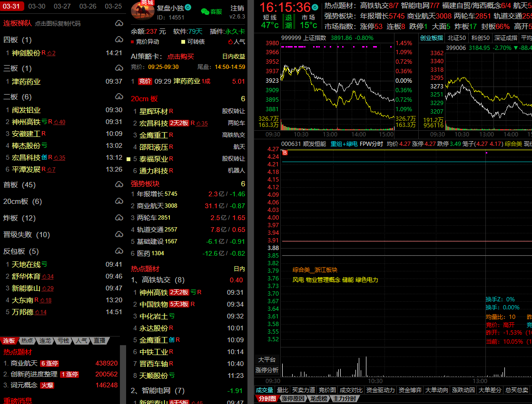Viewport: 532px width, 404px height.
Task: Toggle the 可转债 yellow square filter
Action: click(183, 42)
